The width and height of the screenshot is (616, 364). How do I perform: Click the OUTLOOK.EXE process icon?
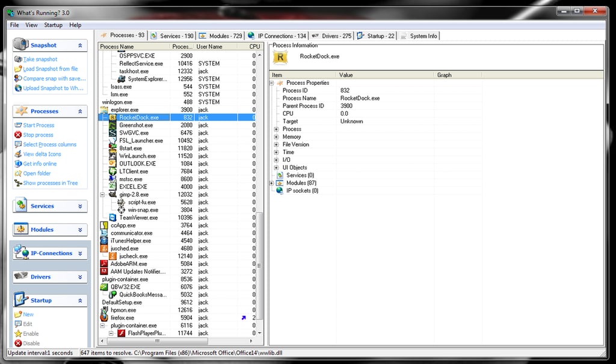click(112, 164)
